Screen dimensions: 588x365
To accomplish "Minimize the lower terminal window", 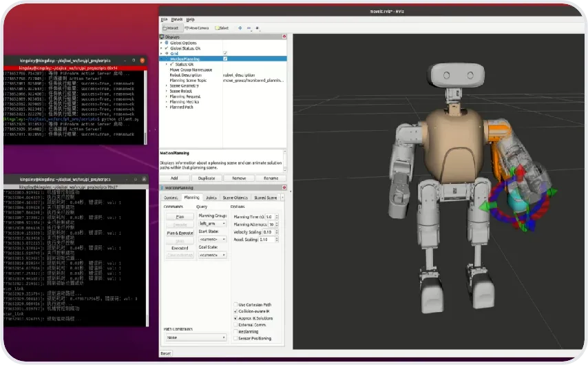I will pyautogui.click(x=127, y=179).
